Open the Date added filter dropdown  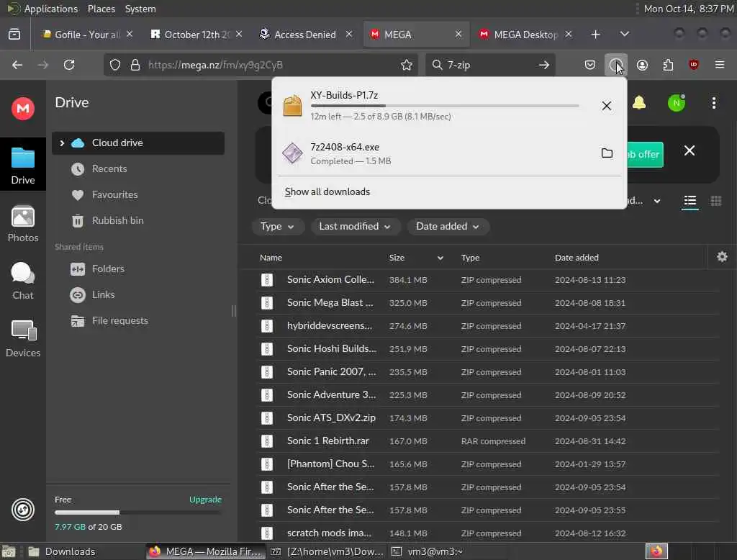(447, 227)
